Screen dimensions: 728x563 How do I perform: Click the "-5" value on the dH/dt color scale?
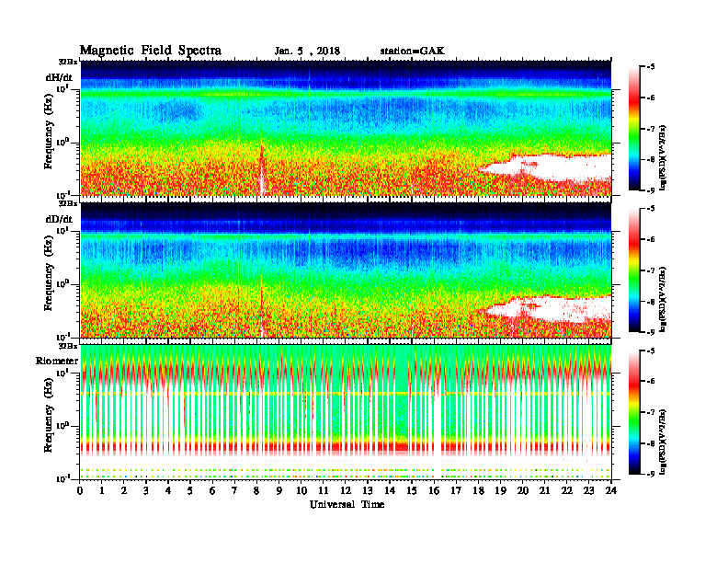(x=650, y=67)
